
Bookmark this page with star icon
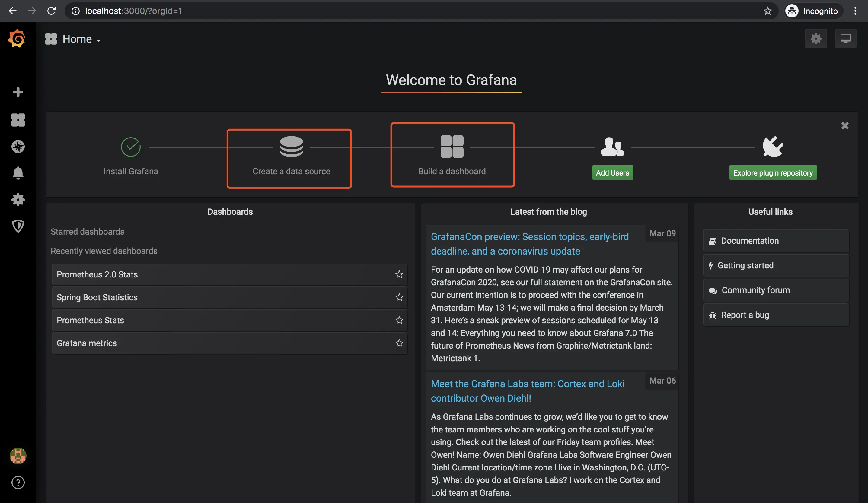point(768,11)
